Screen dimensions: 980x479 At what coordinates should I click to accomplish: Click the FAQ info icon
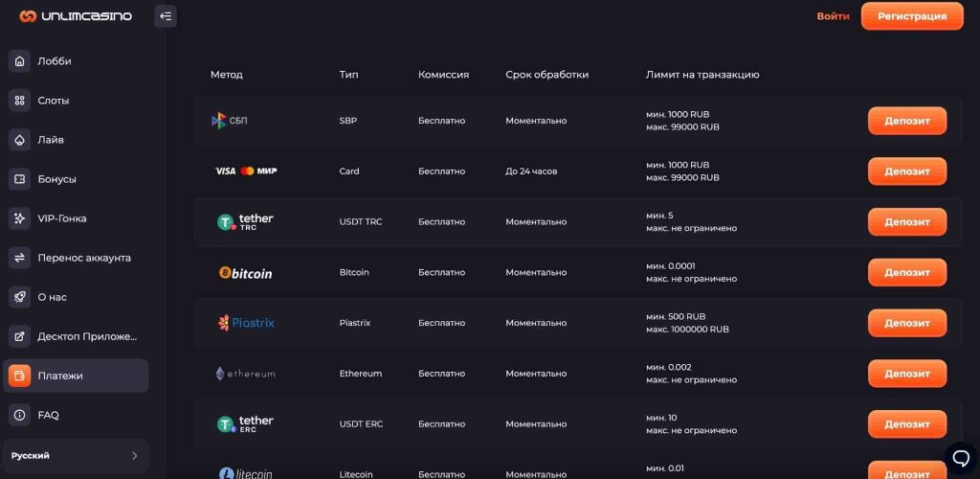[x=19, y=415]
